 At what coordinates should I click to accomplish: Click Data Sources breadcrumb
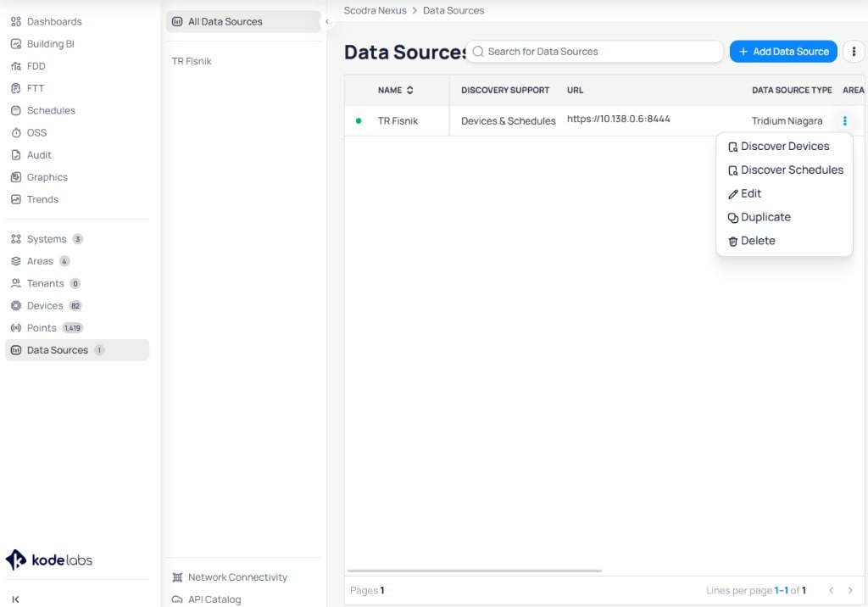453,10
